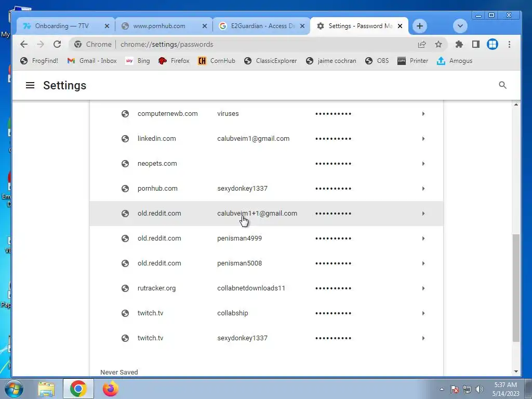Expand the neopets.com password entry arrow
532x399 pixels.
(x=423, y=164)
